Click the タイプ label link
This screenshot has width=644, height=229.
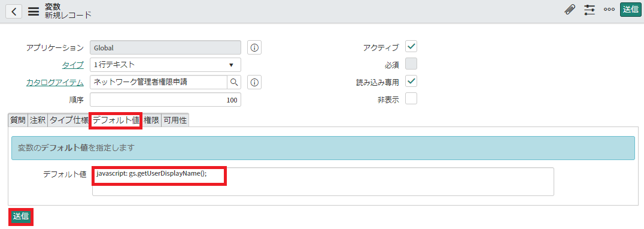pos(72,65)
